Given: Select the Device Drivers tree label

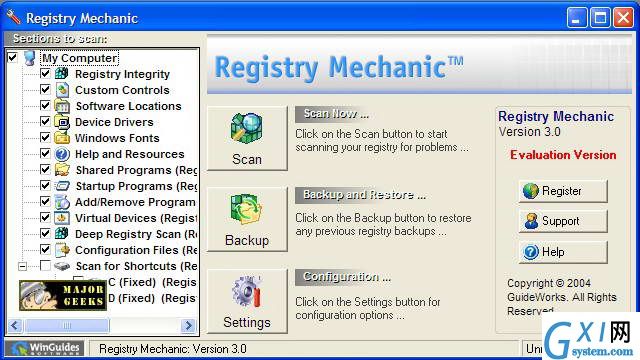Looking at the screenshot, I should pyautogui.click(x=114, y=122).
